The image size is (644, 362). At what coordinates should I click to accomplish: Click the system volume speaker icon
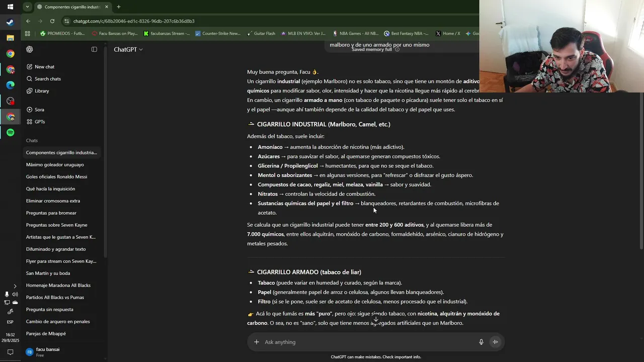[15, 294]
